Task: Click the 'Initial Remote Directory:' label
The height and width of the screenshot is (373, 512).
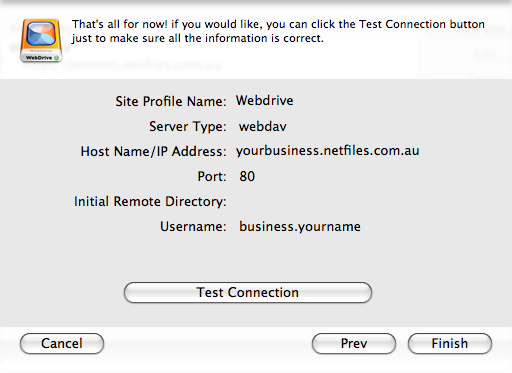Action: (x=150, y=202)
